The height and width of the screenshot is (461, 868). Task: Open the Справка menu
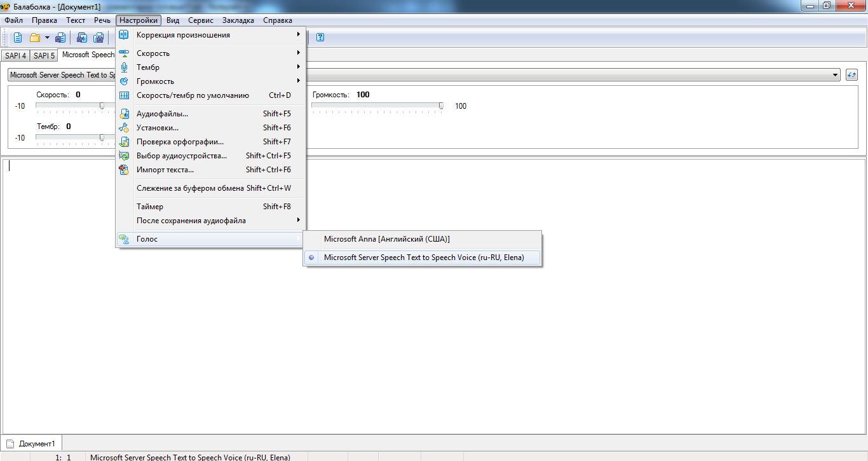(x=278, y=20)
